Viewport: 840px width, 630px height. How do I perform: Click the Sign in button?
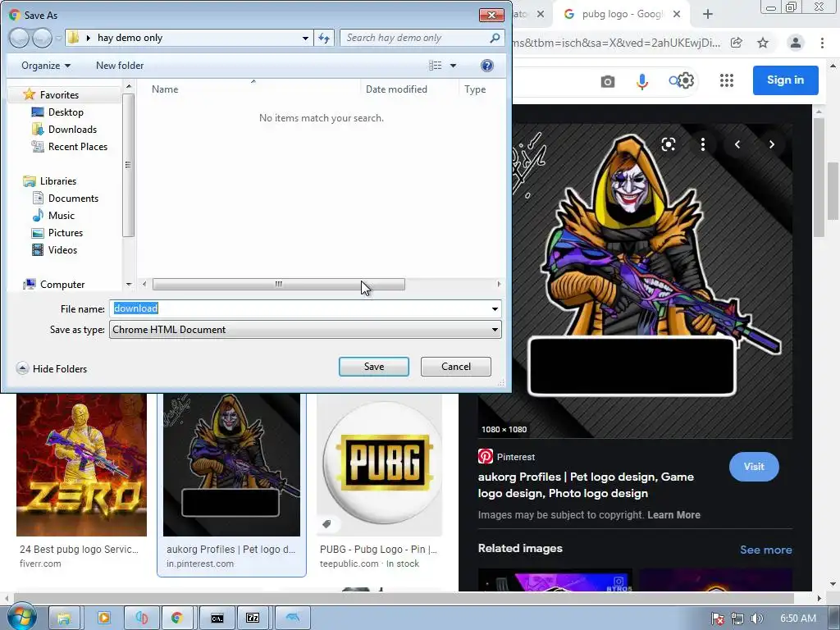point(785,80)
